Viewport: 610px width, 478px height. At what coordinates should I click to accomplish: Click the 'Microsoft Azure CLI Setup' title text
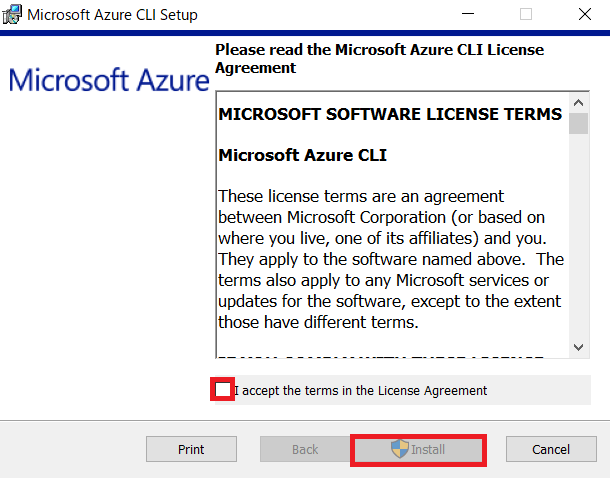(x=112, y=15)
